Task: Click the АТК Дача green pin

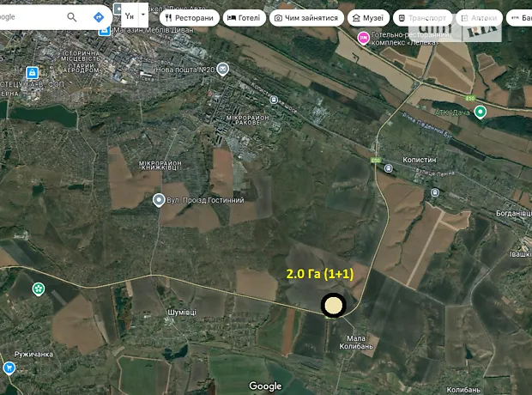Action: [x=480, y=112]
